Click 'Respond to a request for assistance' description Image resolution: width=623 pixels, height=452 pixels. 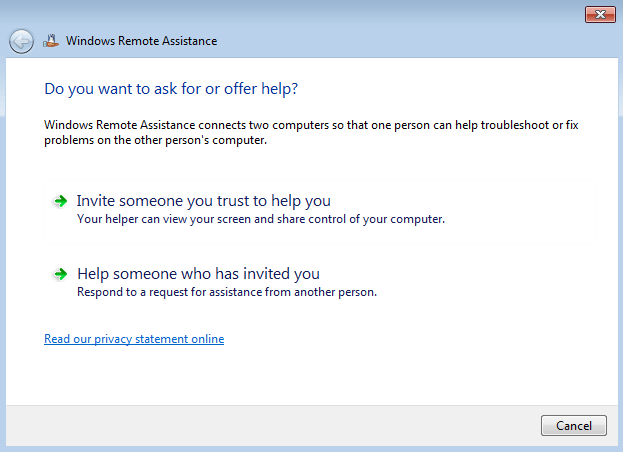pos(226,292)
